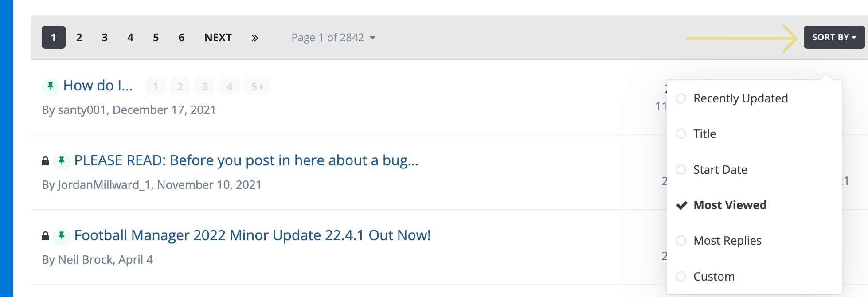Select the Recently Updated radio button

(x=681, y=98)
